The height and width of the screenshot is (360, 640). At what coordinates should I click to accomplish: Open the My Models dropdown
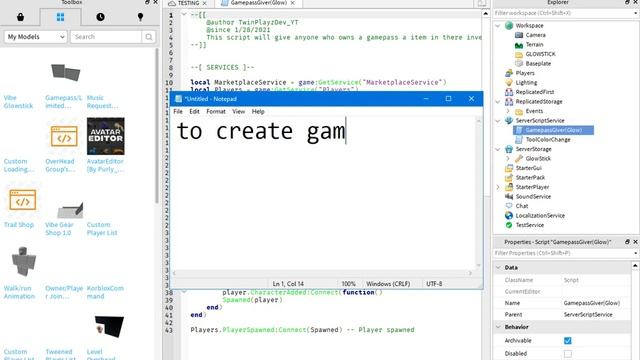[x=36, y=37]
